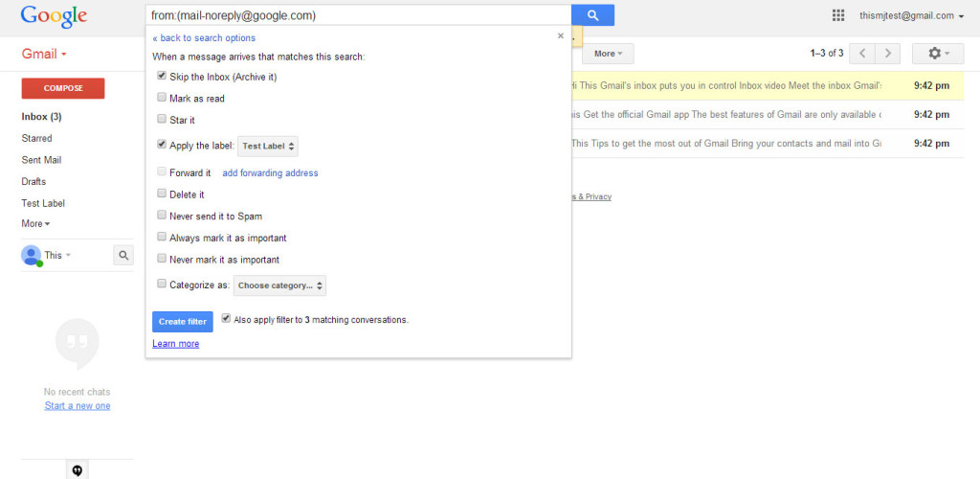
Task: Toggle Apply the label checkbox
Action: point(162,145)
